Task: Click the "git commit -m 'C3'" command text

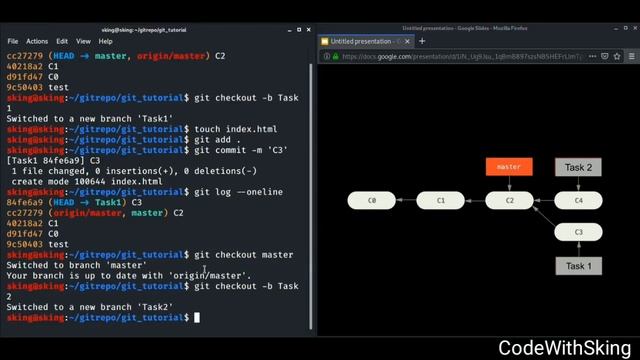Action: coord(241,150)
